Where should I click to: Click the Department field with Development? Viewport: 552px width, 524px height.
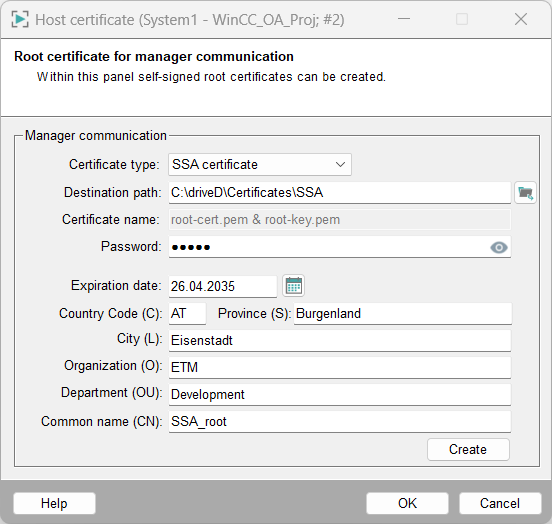[x=340, y=394]
